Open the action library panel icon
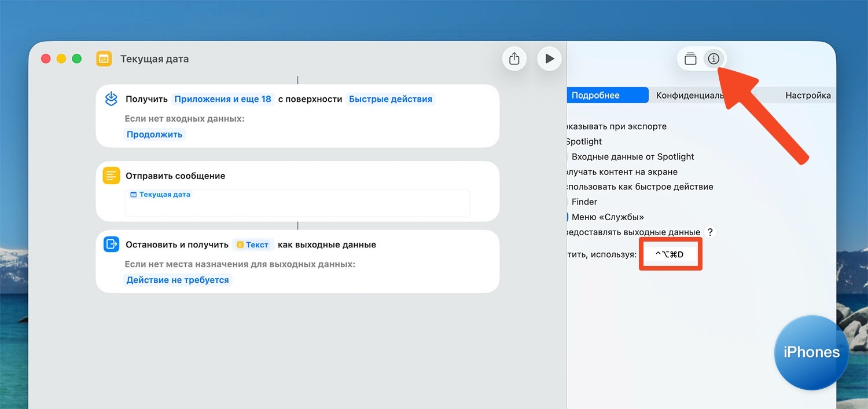This screenshot has height=409, width=868. click(690, 59)
